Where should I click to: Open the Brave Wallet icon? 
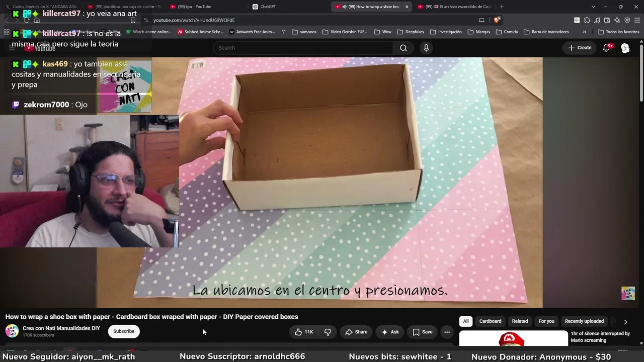[607, 20]
